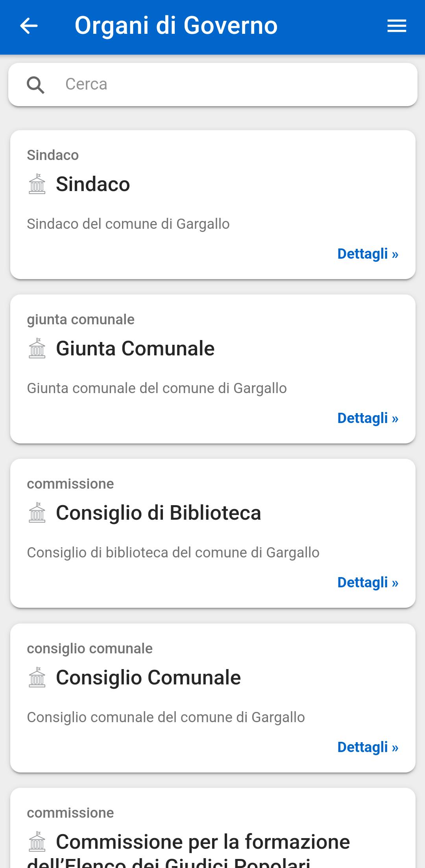Image resolution: width=425 pixels, height=868 pixels.
Task: Open Commissione per la formazione card
Action: tap(213, 828)
